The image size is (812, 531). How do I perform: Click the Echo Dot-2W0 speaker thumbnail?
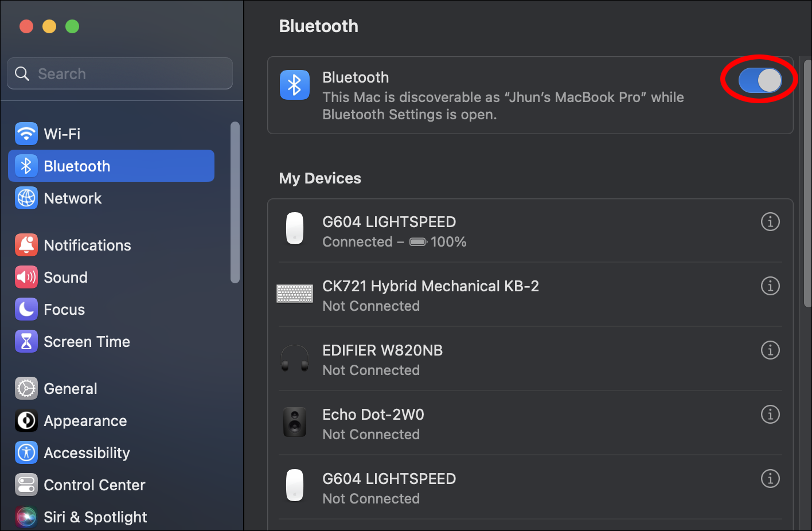click(295, 423)
